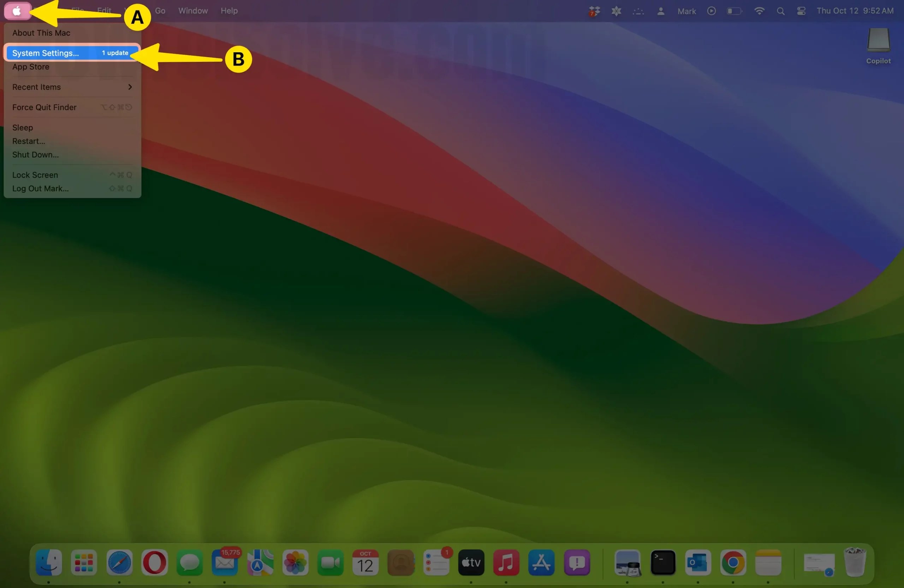Open the App Store from the Dock

(542, 563)
